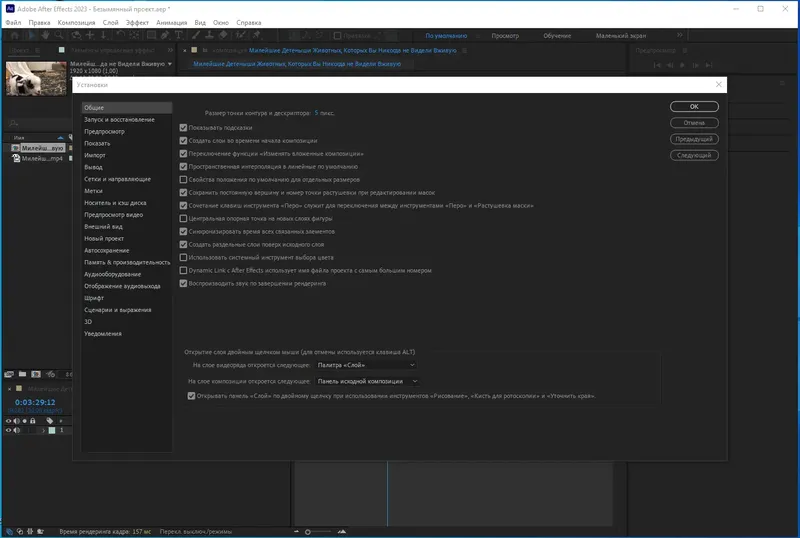Screen dimensions: 800x538
Task: Open the 'Палитра «Слой»' dropdown
Action: coord(366,365)
